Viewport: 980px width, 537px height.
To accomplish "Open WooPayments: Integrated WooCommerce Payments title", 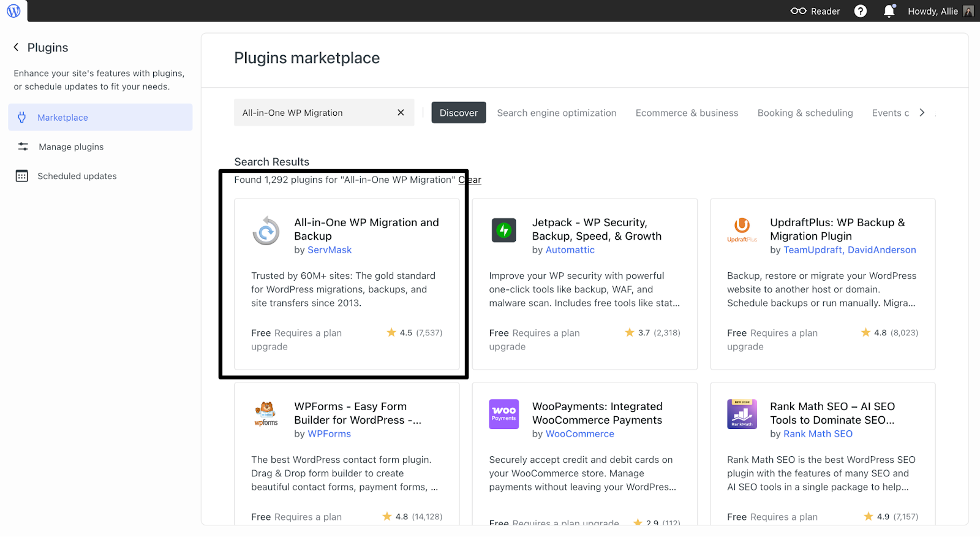I will [x=597, y=413].
